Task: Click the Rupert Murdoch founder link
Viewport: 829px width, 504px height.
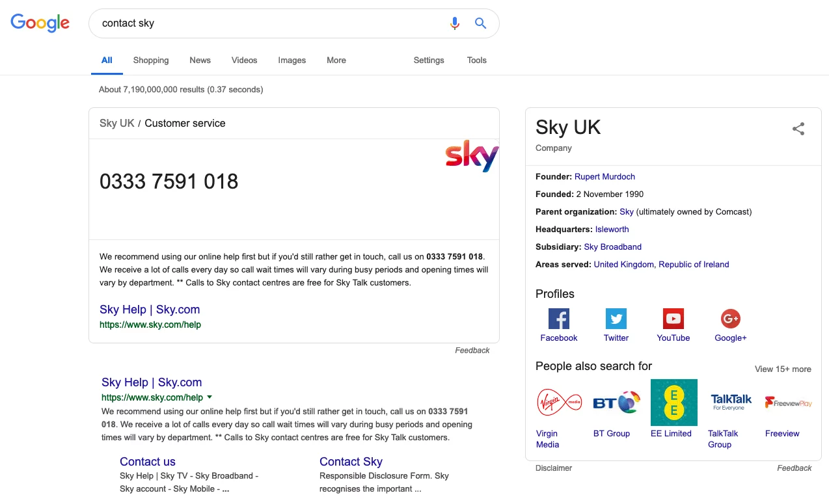Action: 605,176
